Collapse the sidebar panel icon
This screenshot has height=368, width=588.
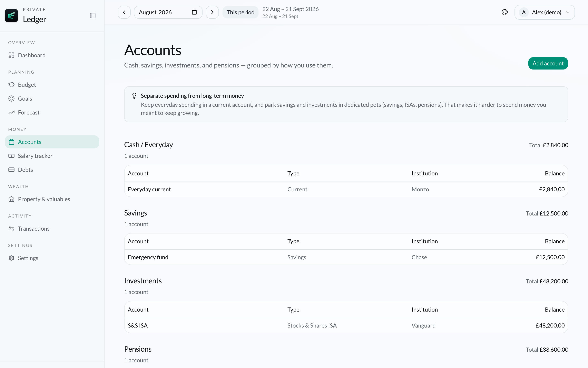(92, 16)
